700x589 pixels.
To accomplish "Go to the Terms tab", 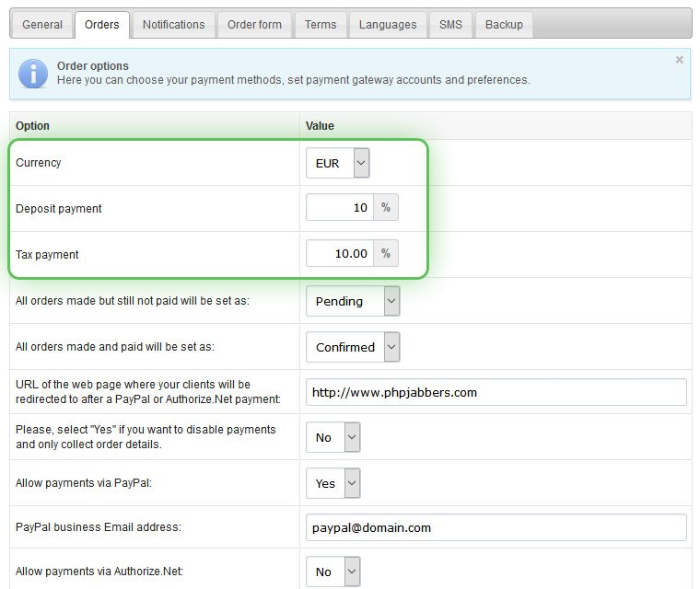I will [321, 25].
